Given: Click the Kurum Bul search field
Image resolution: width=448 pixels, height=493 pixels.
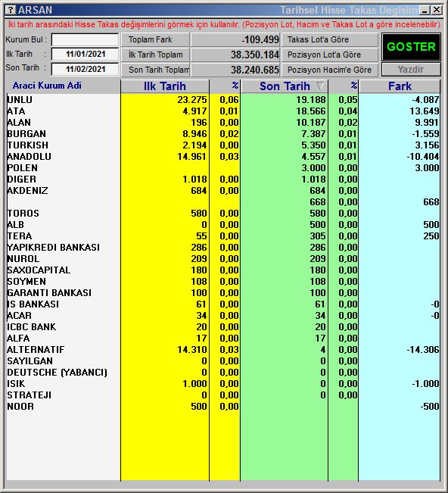Looking at the screenshot, I should (85, 39).
